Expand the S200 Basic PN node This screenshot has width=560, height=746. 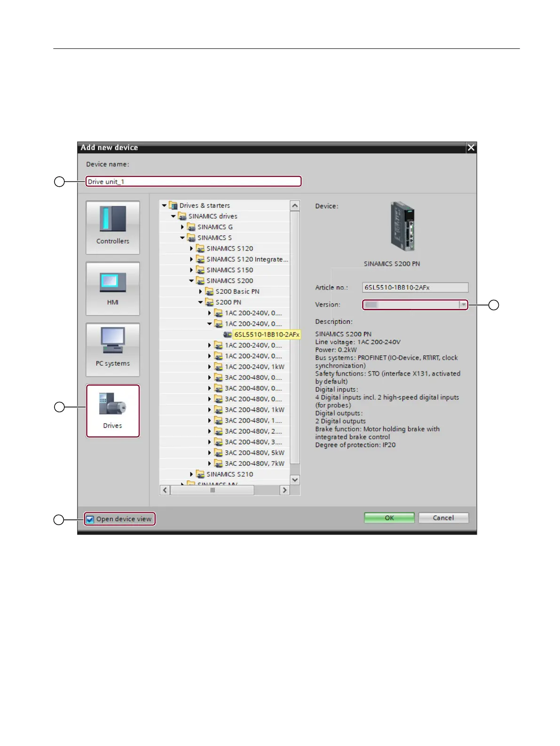click(200, 291)
